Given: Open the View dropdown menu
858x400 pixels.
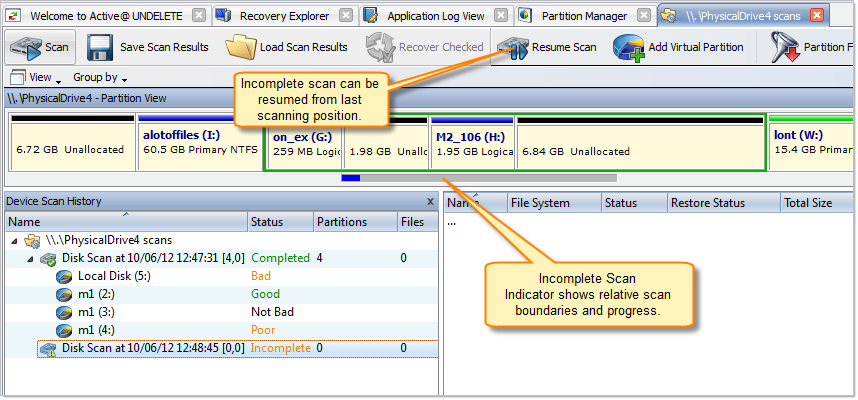Looking at the screenshot, I should [x=36, y=78].
